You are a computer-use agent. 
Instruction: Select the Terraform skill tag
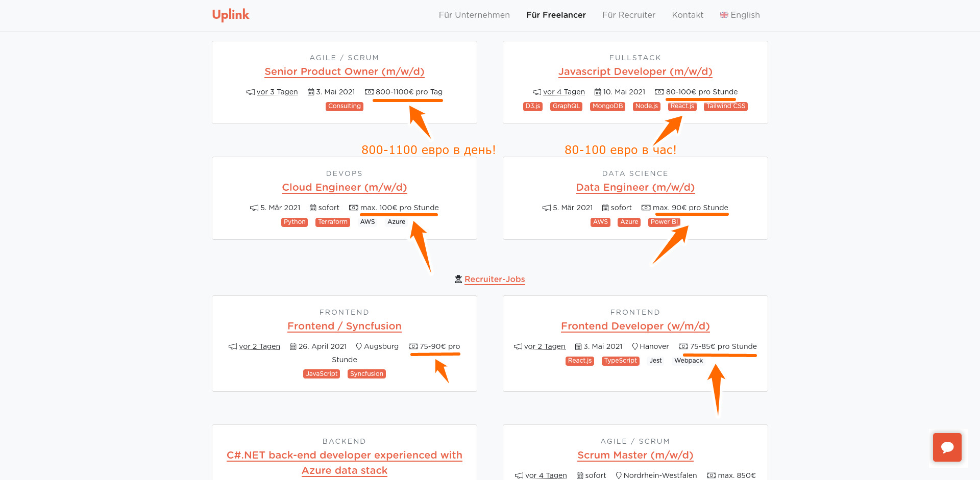[333, 222]
